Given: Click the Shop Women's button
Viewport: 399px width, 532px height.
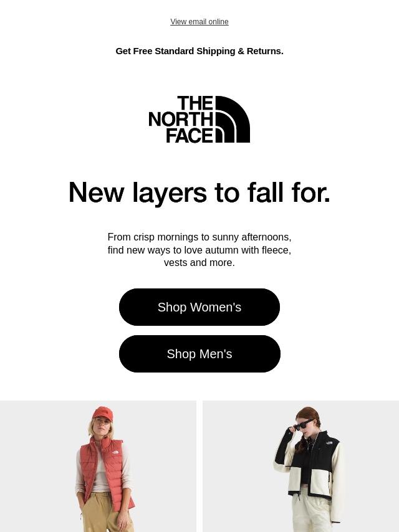Looking at the screenshot, I should (x=199, y=307).
